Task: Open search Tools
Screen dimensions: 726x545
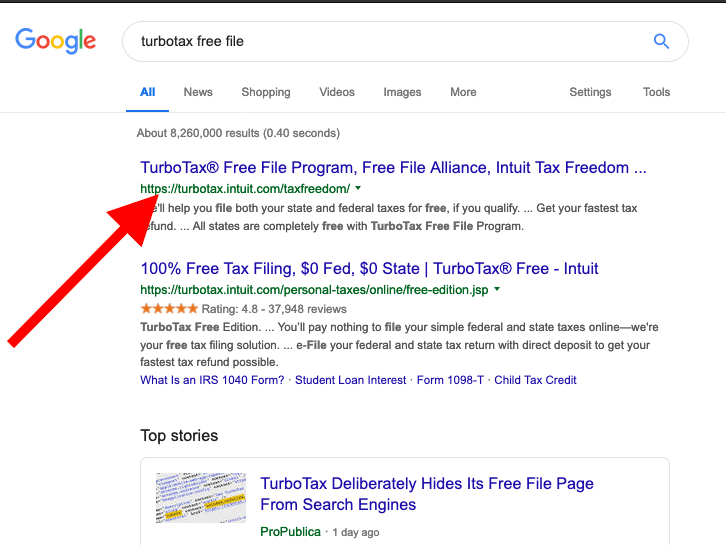Action: (x=656, y=92)
